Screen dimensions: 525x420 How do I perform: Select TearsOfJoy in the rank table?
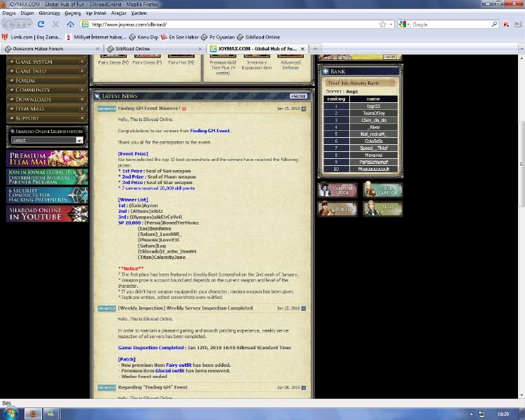(373, 113)
